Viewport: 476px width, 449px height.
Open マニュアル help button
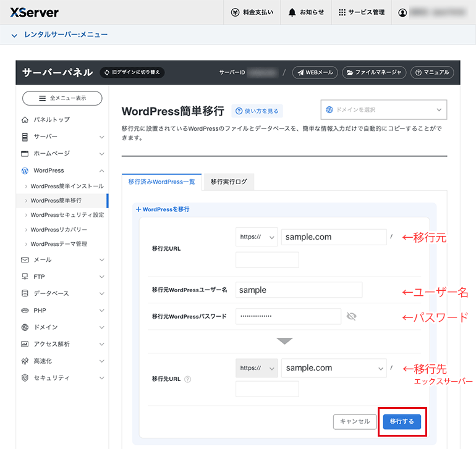pos(432,72)
